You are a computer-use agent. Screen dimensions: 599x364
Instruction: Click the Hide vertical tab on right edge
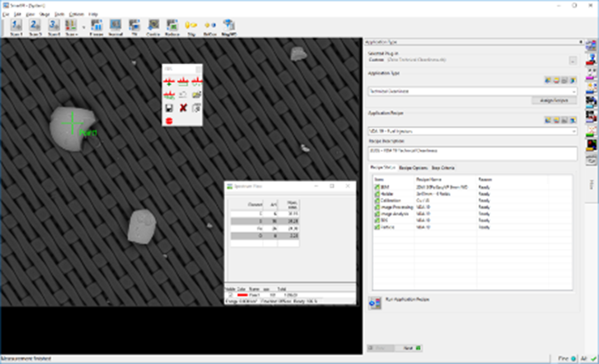pos(591,185)
